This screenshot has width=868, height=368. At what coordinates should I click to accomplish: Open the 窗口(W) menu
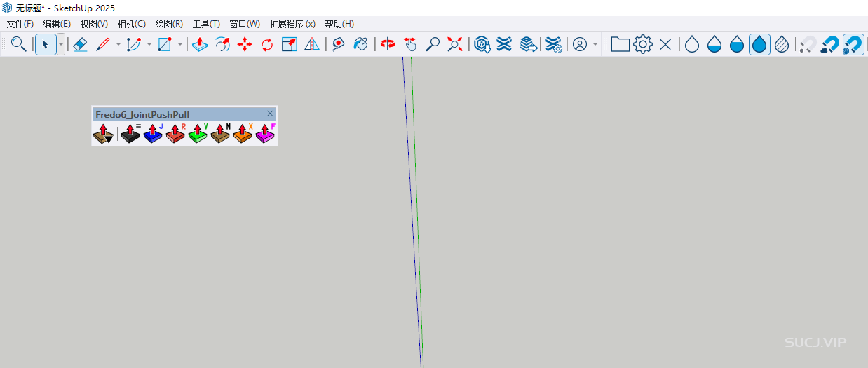(x=245, y=24)
